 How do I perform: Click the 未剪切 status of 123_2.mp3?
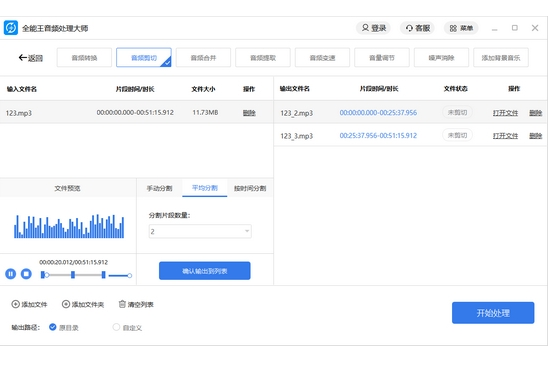457,112
